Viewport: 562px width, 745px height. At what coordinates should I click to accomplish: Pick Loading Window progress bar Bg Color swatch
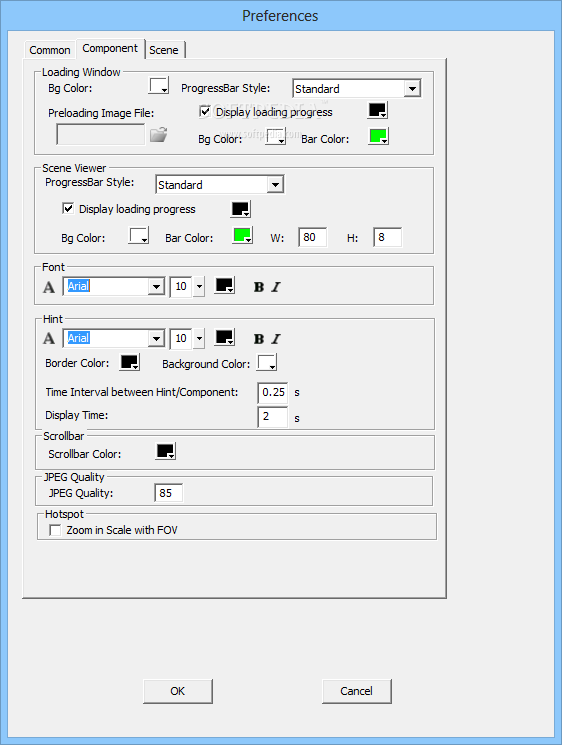[276, 136]
